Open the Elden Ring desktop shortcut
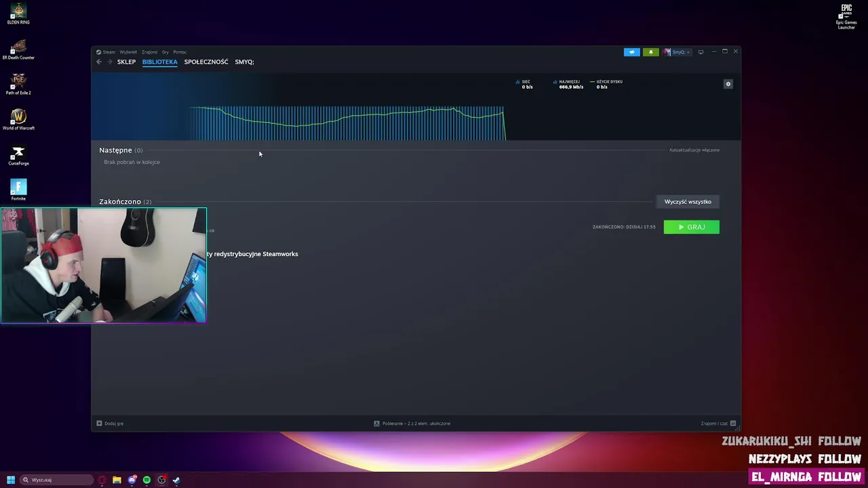The height and width of the screenshot is (488, 868). (18, 14)
